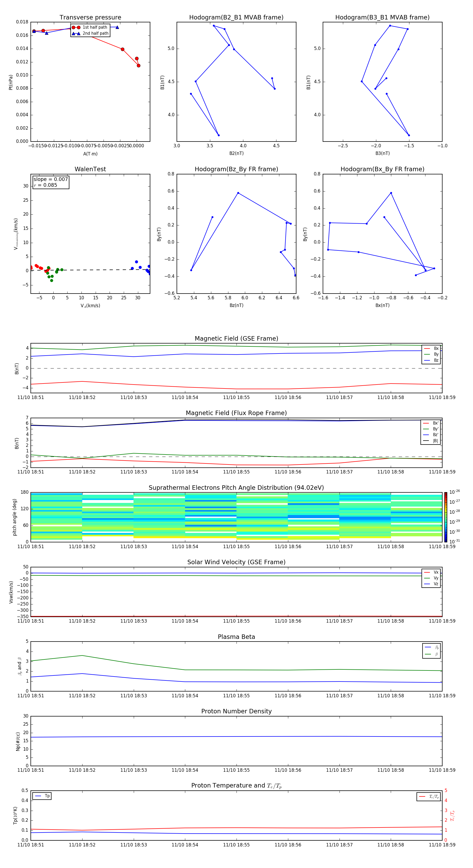Click the By entry in GSE magnetic field legend
473x868 pixels.
point(431,355)
